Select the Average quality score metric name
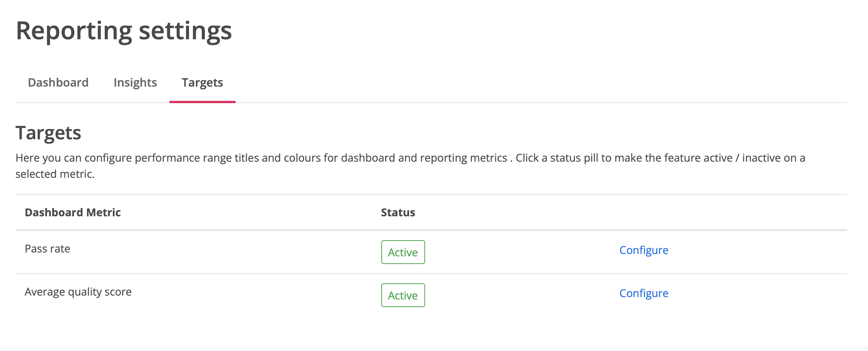The height and width of the screenshot is (351, 868). click(x=78, y=292)
